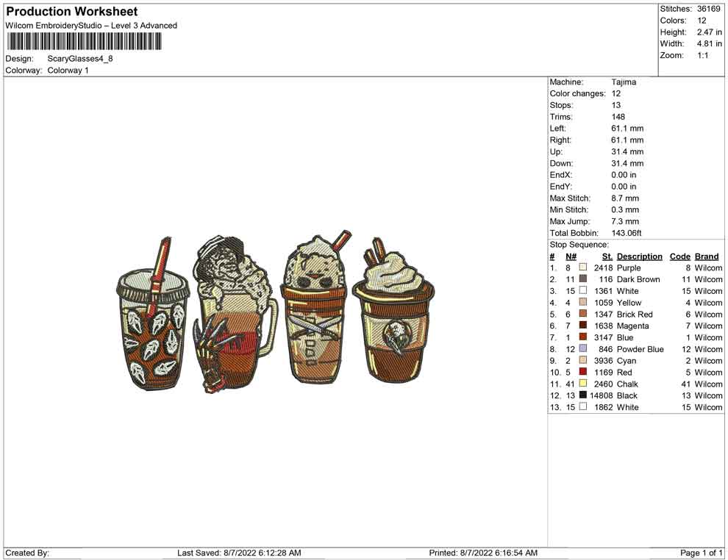Click the Black color swatch in stop 12
The height and width of the screenshot is (560, 728).
pyautogui.click(x=582, y=395)
